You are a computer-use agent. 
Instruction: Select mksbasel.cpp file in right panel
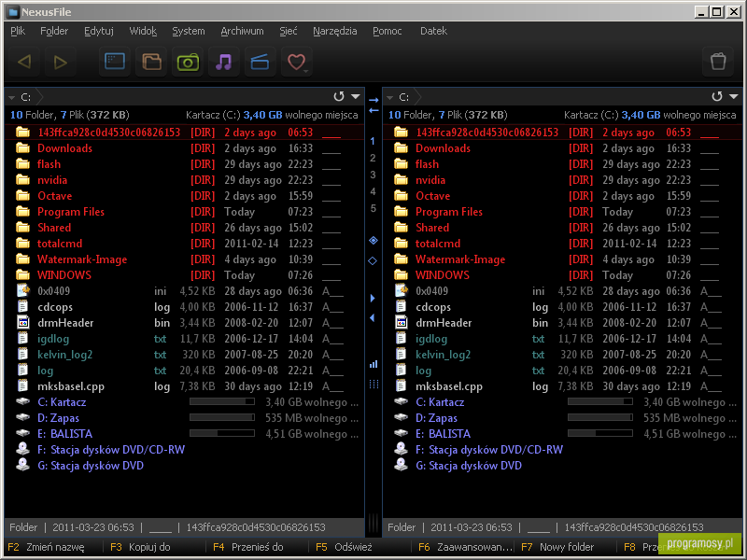563,386
